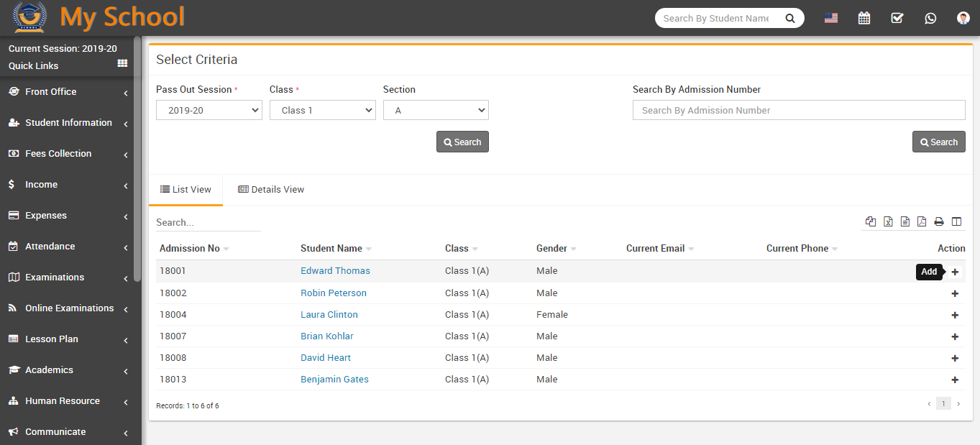Expand Communicate sidebar menu

click(x=66, y=432)
